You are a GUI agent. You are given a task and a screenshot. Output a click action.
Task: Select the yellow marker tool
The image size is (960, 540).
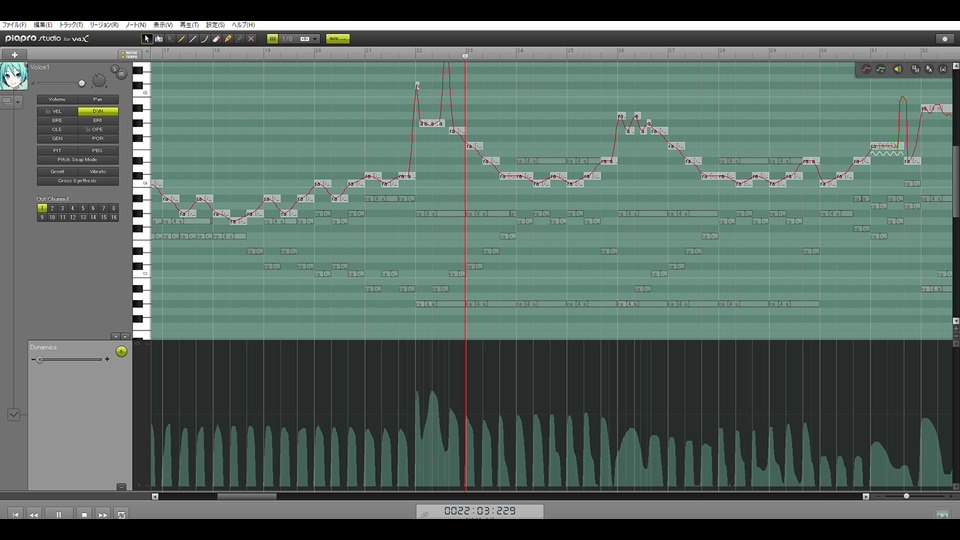click(228, 39)
